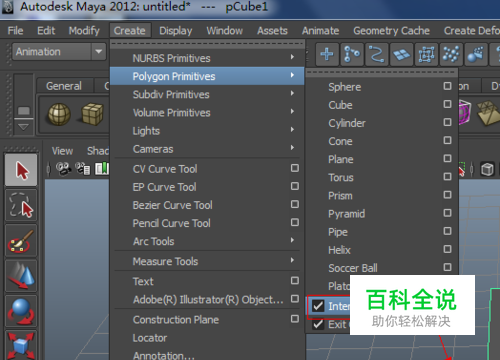Image resolution: width=500 pixels, height=360 pixels.
Task: Select the Bezier Curve Tool entry
Action: click(172, 205)
